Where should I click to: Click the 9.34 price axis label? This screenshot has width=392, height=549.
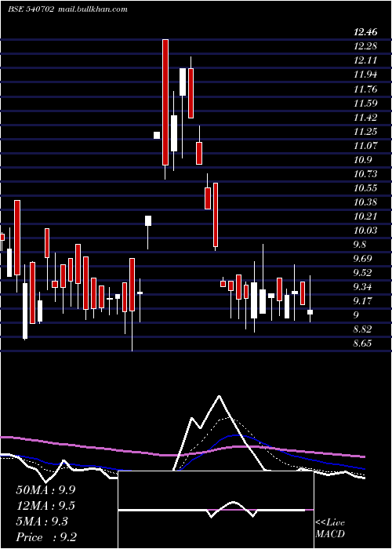pos(362,287)
